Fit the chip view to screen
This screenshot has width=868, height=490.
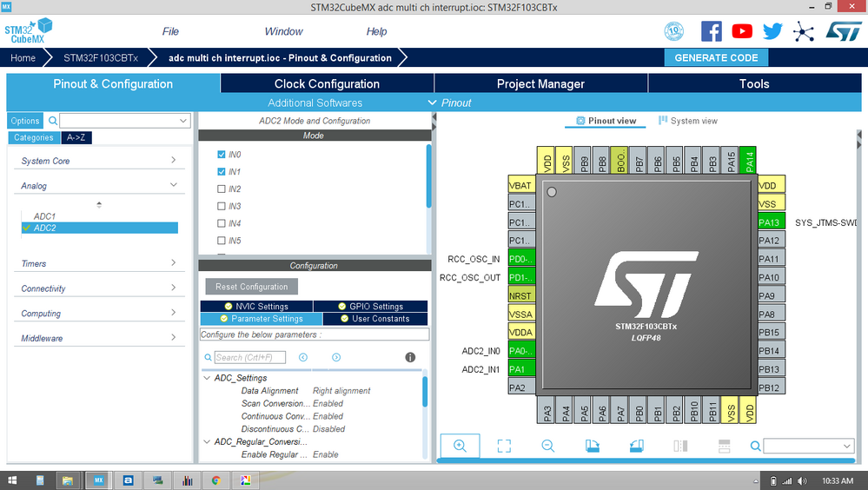[x=504, y=446]
